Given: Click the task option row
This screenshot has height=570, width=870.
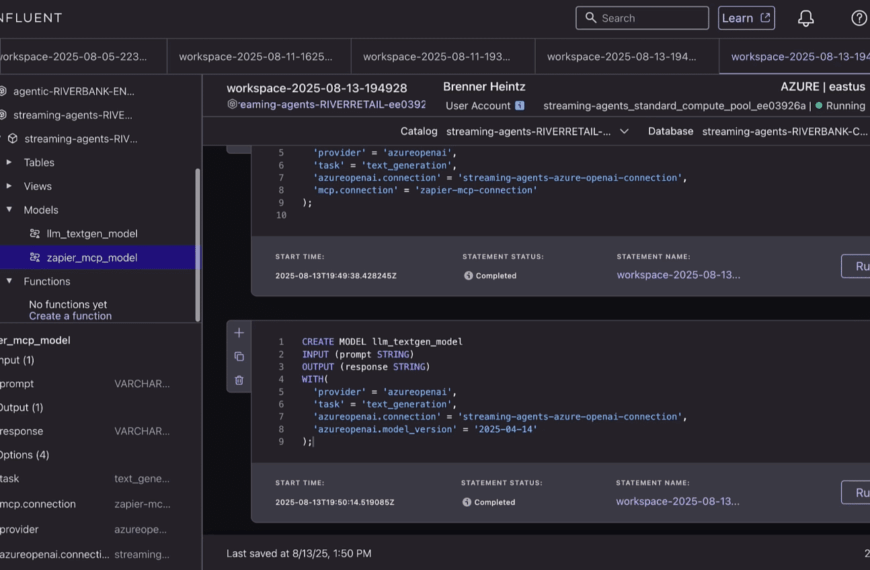Looking at the screenshot, I should click(x=85, y=478).
